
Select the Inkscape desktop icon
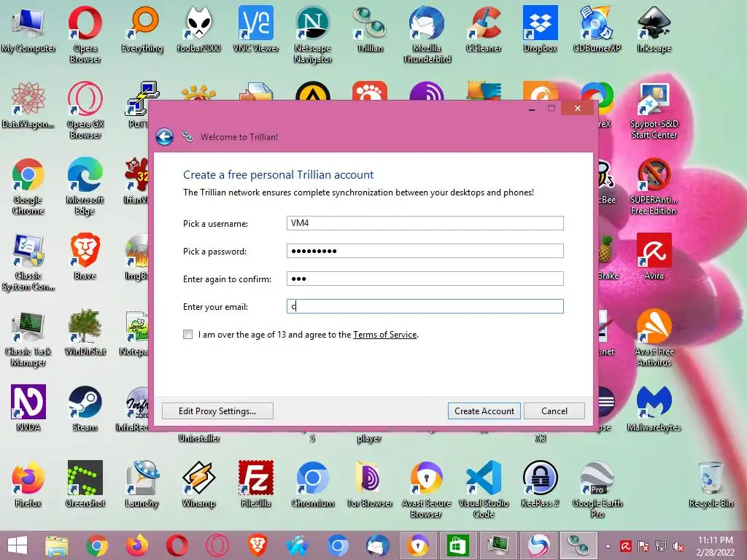654,29
